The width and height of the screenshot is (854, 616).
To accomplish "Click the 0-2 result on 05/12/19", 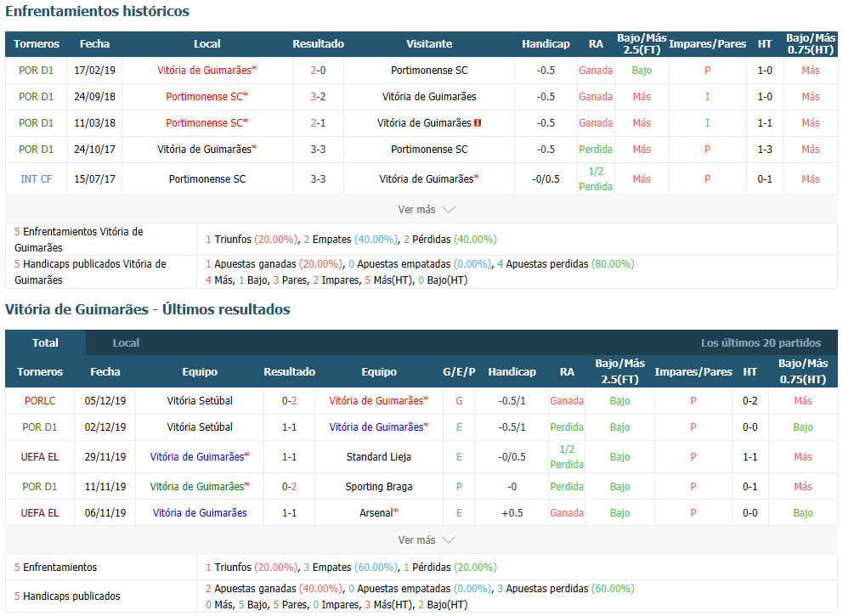I will pos(289,401).
